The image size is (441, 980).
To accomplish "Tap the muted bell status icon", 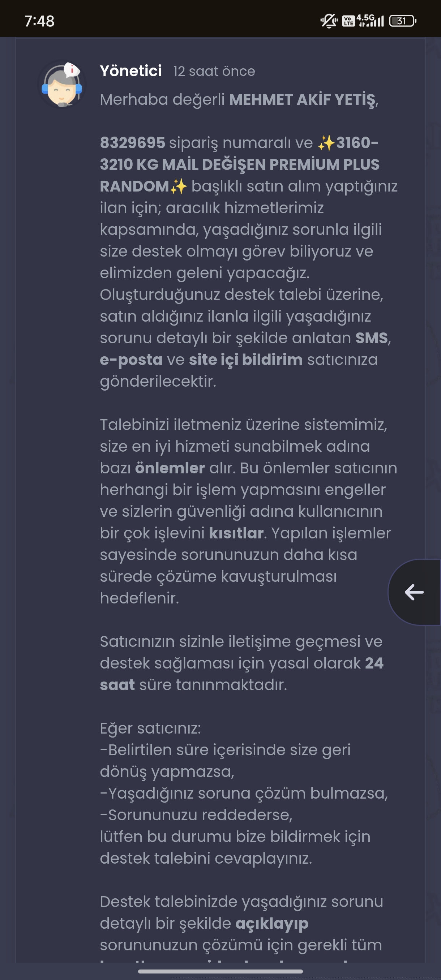I will pyautogui.click(x=329, y=21).
